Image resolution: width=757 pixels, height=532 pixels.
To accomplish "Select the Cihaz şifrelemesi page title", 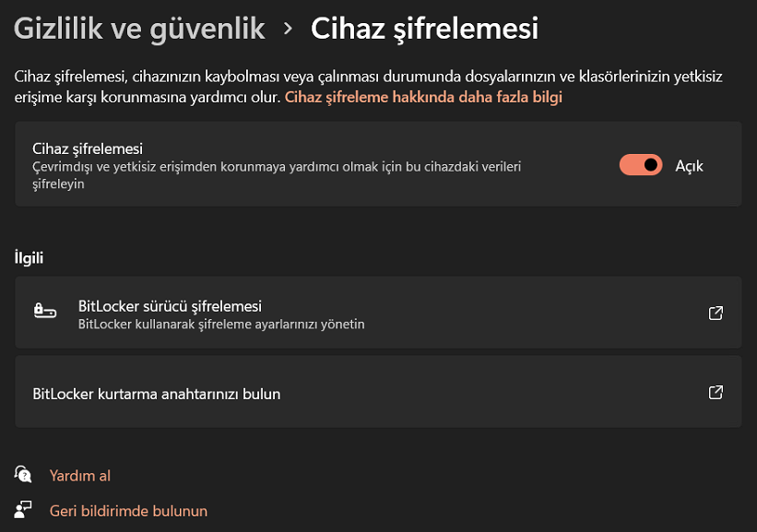I will 424,29.
